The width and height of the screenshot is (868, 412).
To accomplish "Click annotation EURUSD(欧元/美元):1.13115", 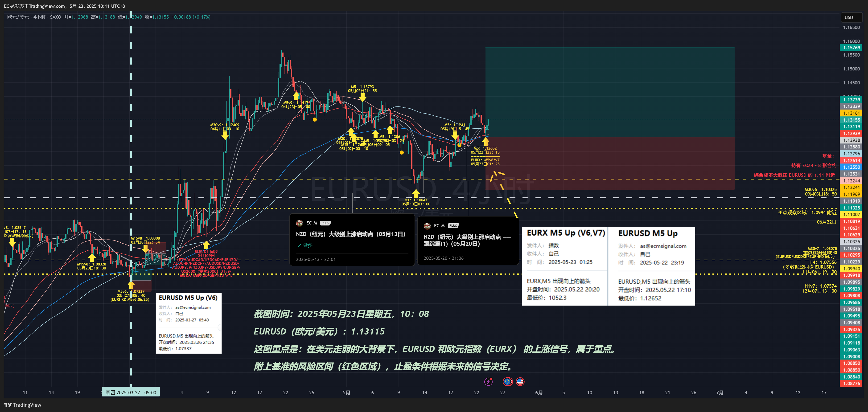I will 319,331.
